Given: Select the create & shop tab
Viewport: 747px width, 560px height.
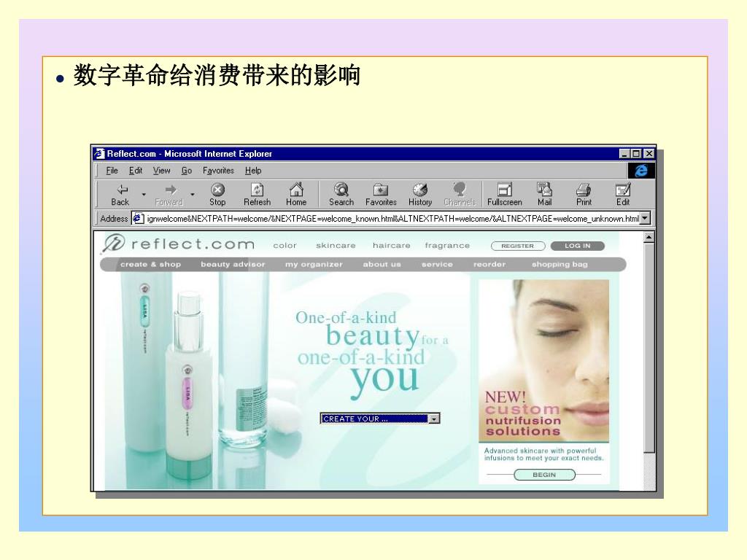Looking at the screenshot, I should [150, 264].
